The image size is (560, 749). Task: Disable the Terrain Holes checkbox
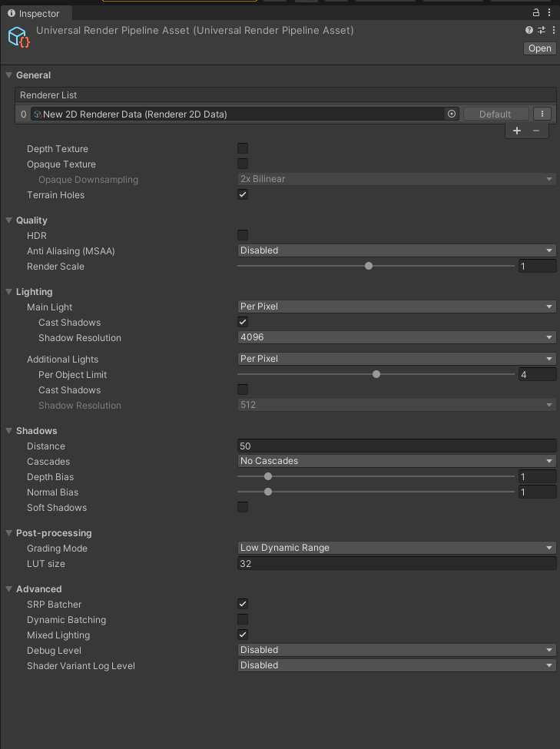pos(243,194)
